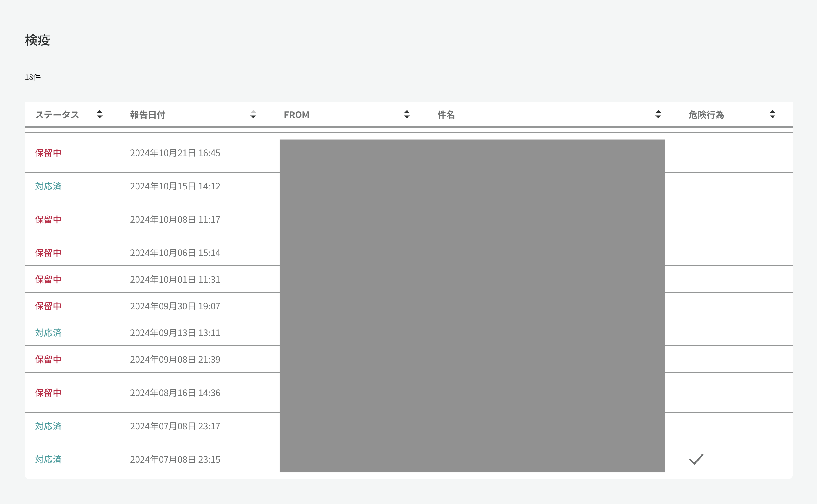This screenshot has height=504, width=817.
Task: Click the 危険行為 checkmark icon
Action: [696, 459]
